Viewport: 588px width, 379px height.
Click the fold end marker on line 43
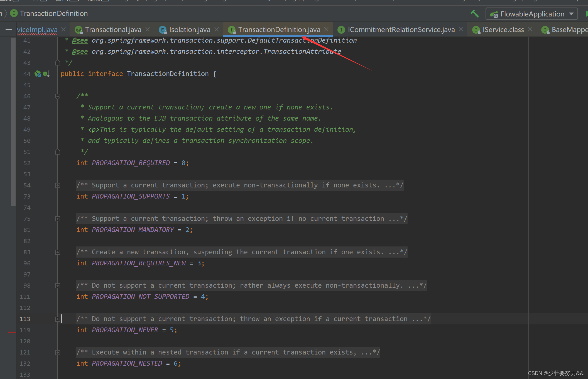coord(58,63)
